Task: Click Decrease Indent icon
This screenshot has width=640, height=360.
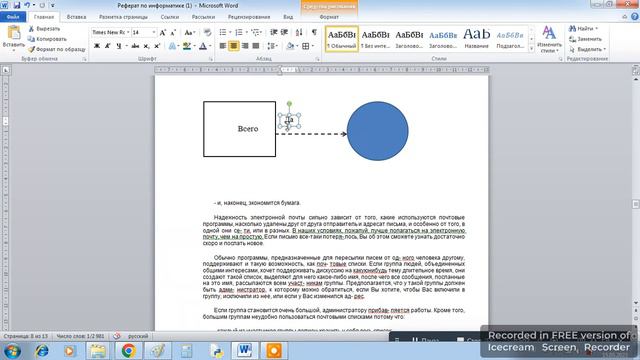Action: (x=273, y=32)
